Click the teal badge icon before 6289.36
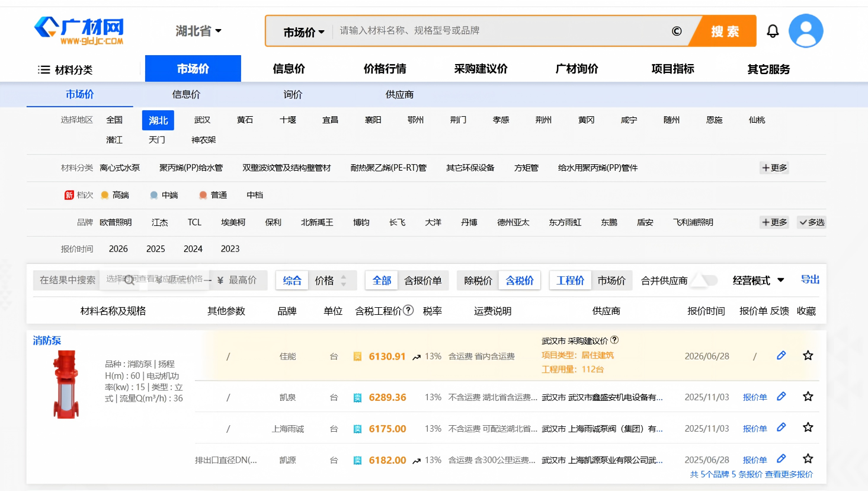Screen dimensions: 868x491 [x=357, y=397]
